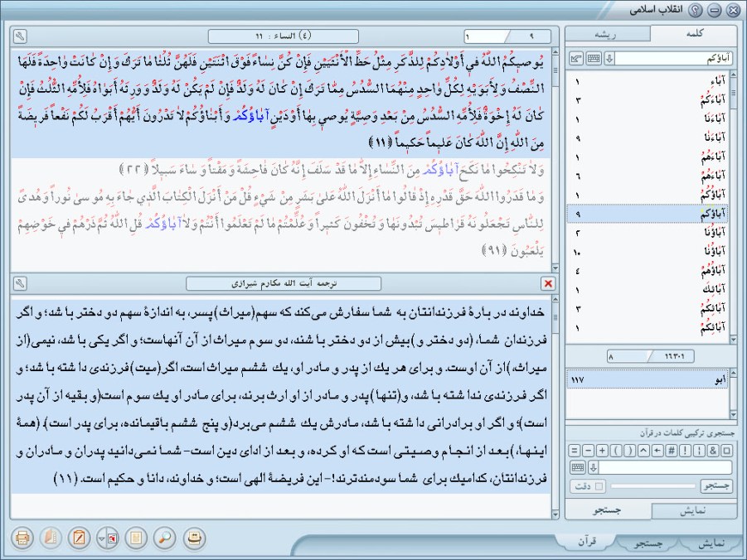Insert the closing parenthesis operator button
The image size is (747, 560).
[630, 450]
